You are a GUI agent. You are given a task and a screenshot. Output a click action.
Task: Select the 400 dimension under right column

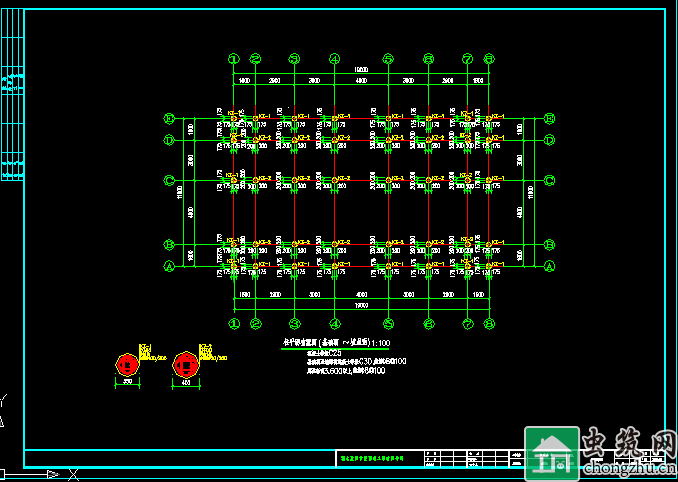(x=183, y=383)
